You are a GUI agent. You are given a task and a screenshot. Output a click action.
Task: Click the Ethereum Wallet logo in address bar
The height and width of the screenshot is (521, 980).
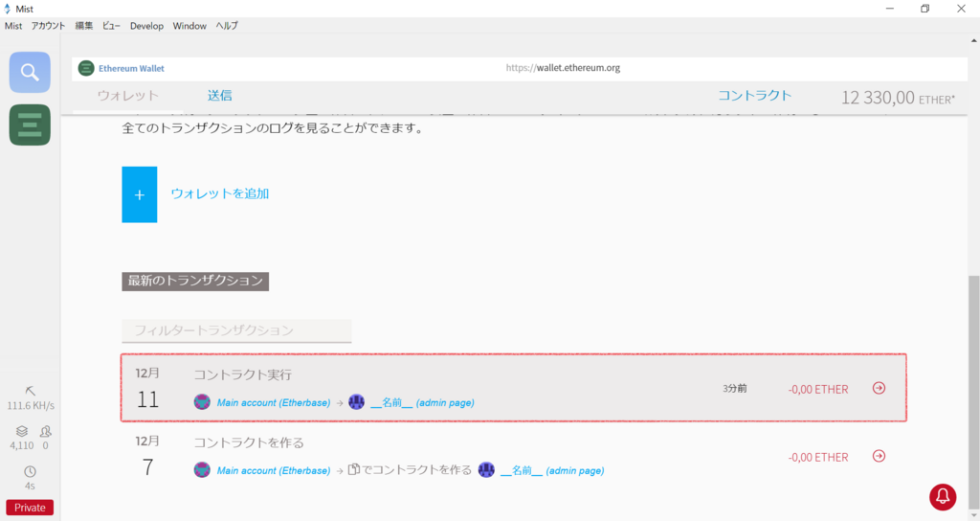(x=85, y=68)
